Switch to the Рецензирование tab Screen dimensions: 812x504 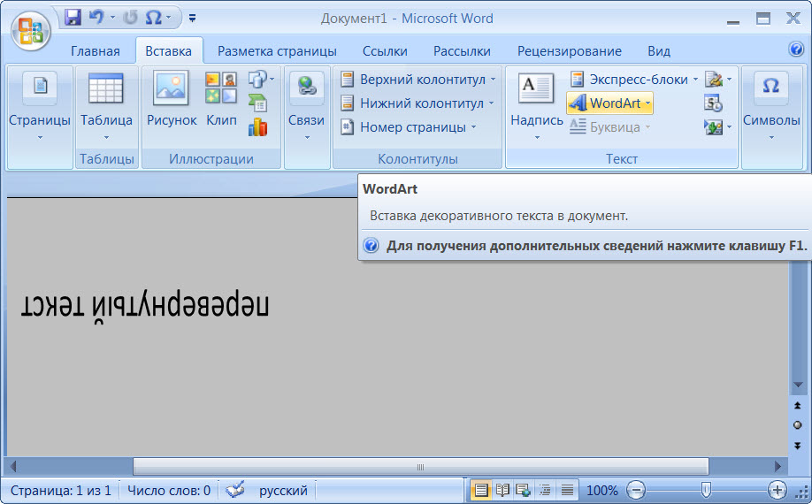click(569, 51)
